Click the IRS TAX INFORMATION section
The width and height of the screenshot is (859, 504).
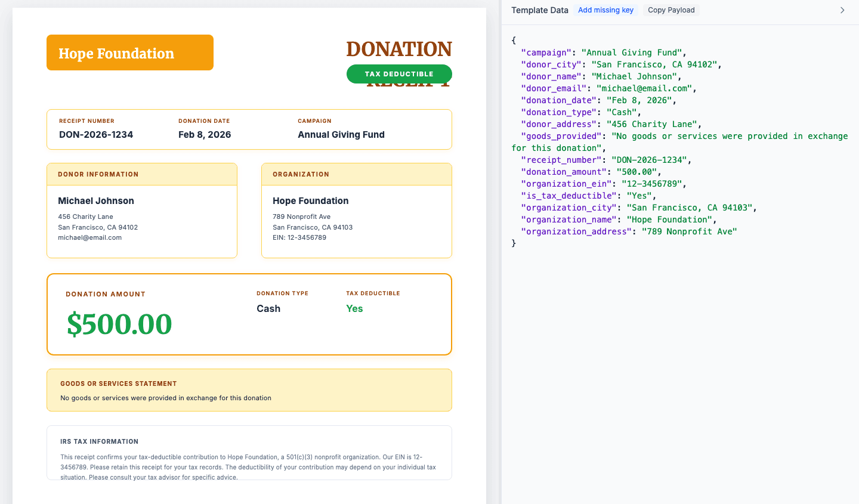click(x=249, y=452)
